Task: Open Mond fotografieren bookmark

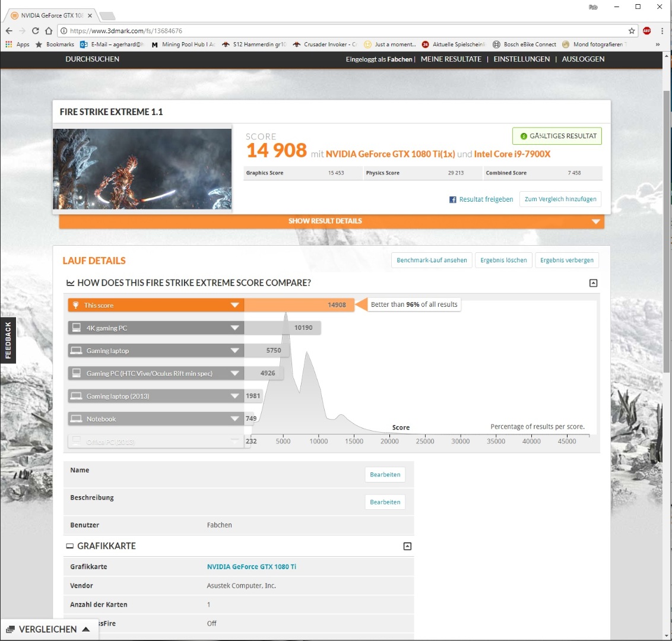Action: pos(594,45)
